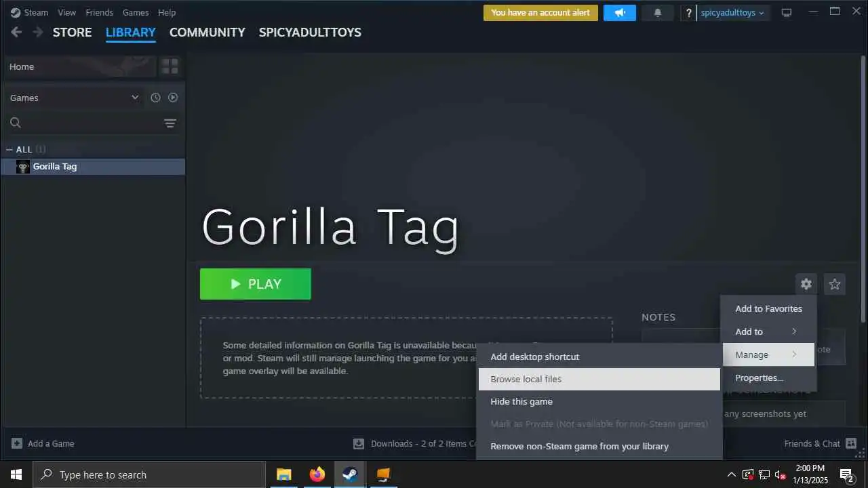Viewport: 868px width, 488px height.
Task: Switch to the COMMUNITY tab
Action: point(208,32)
